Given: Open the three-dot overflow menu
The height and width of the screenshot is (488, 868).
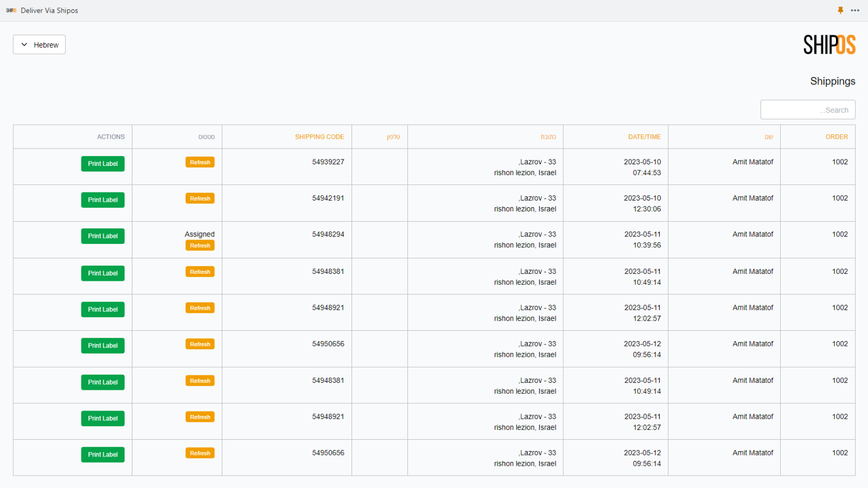Looking at the screenshot, I should pos(856,10).
